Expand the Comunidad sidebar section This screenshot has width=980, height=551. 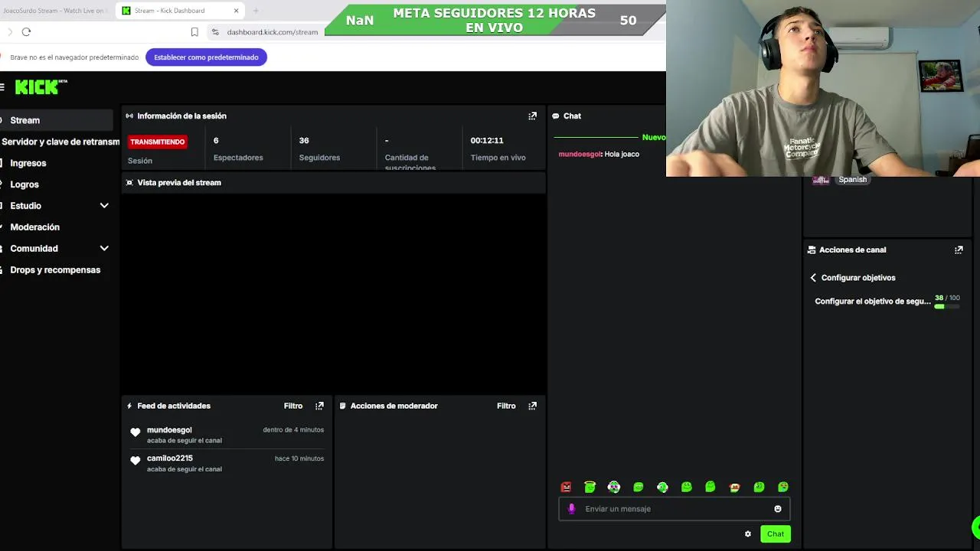(x=104, y=249)
